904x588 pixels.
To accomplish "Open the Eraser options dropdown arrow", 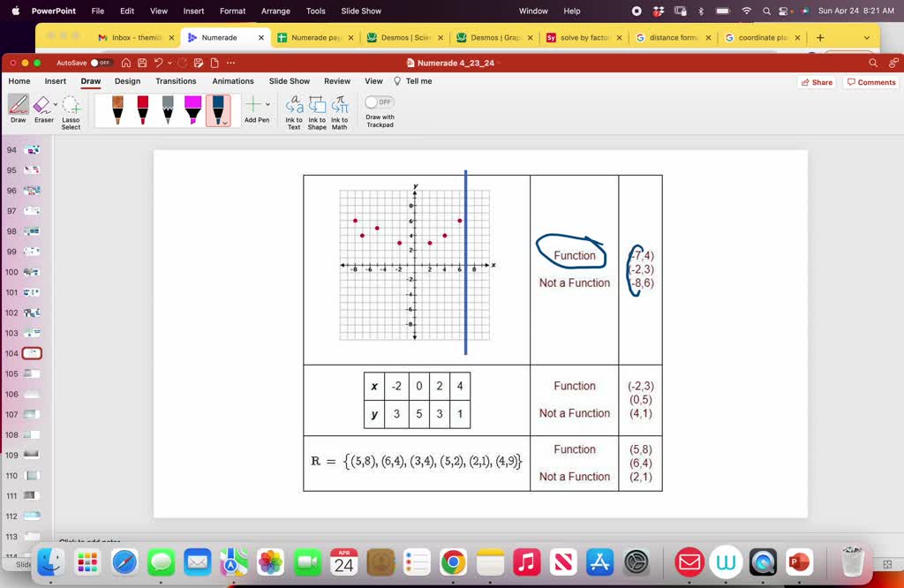I will coord(56,103).
